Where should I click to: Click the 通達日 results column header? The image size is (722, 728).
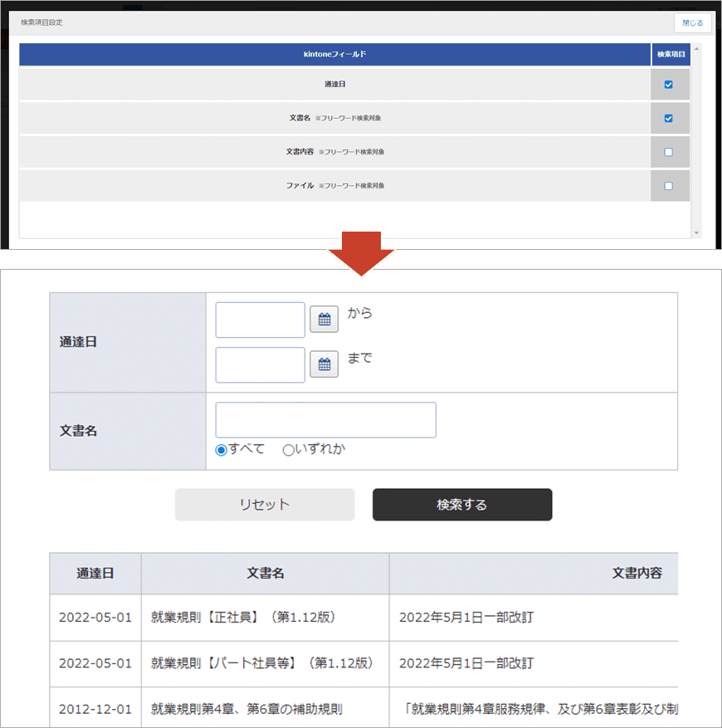95,574
